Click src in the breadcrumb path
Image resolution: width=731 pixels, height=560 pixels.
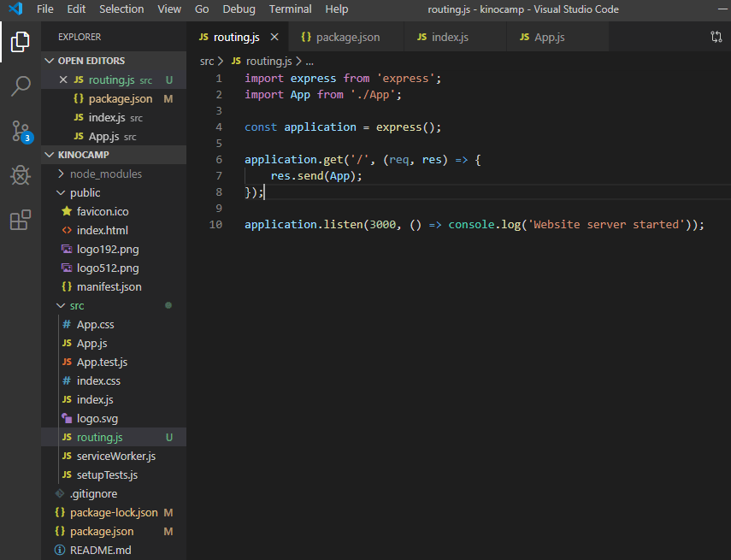[207, 62]
